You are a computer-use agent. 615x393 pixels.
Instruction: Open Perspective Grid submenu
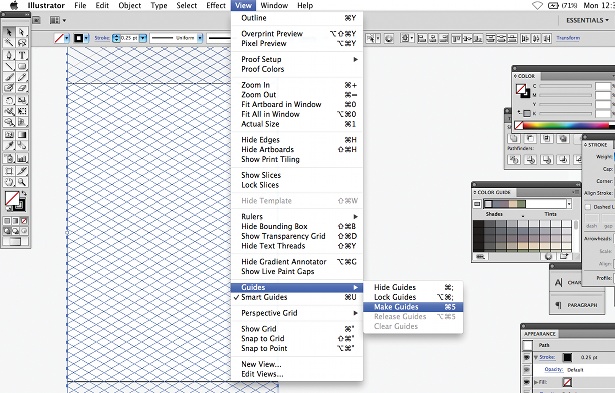(297, 313)
